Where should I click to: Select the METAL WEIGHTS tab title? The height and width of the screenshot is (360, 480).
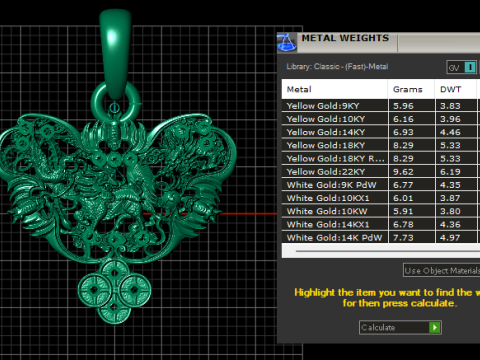[345, 38]
